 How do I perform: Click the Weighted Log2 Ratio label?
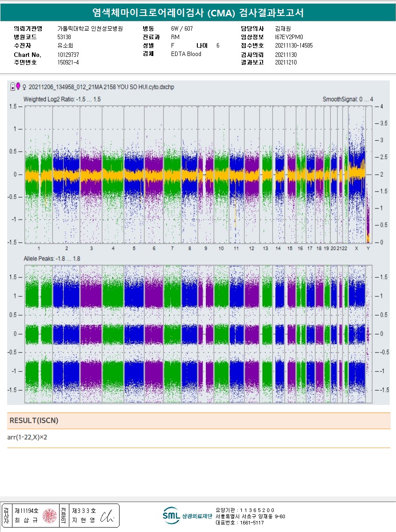tap(62, 100)
